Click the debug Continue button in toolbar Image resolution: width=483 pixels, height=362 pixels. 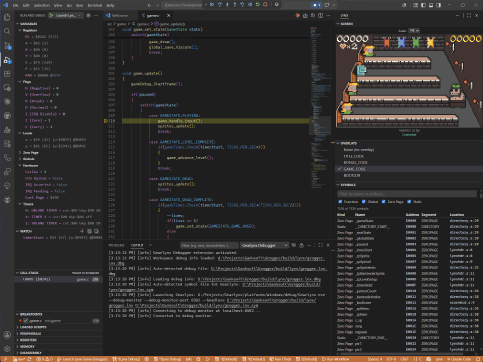pos(212,5)
